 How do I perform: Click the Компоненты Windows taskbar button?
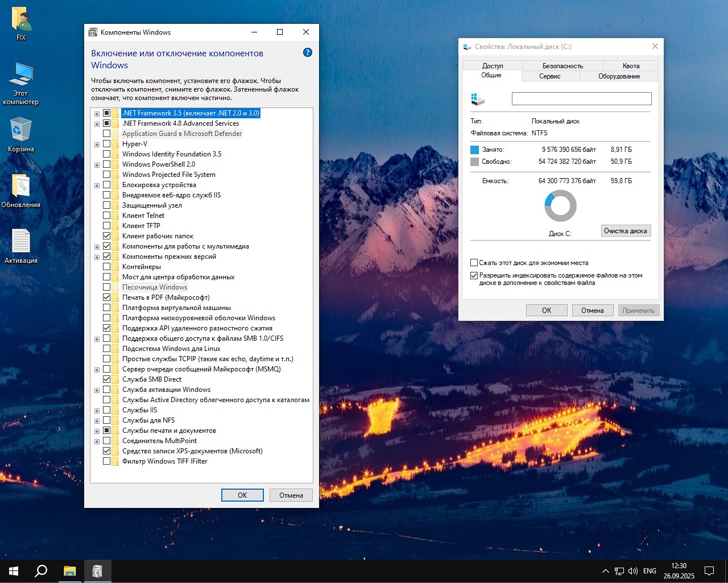[97, 571]
